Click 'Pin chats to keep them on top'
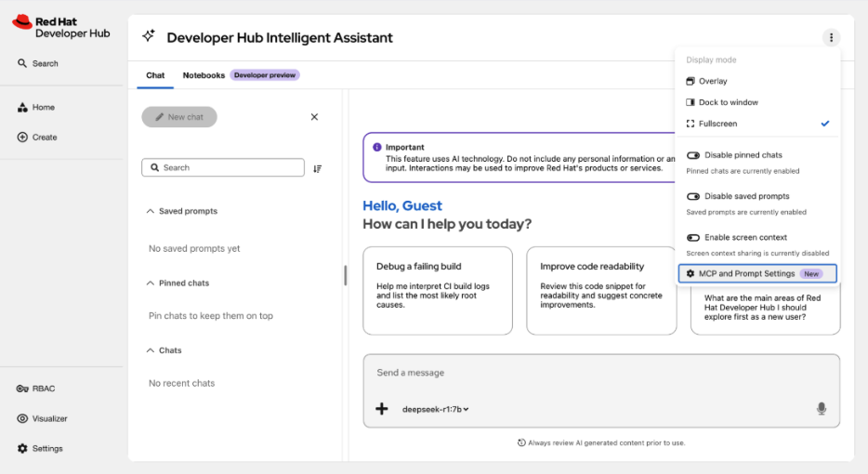 pyautogui.click(x=211, y=316)
